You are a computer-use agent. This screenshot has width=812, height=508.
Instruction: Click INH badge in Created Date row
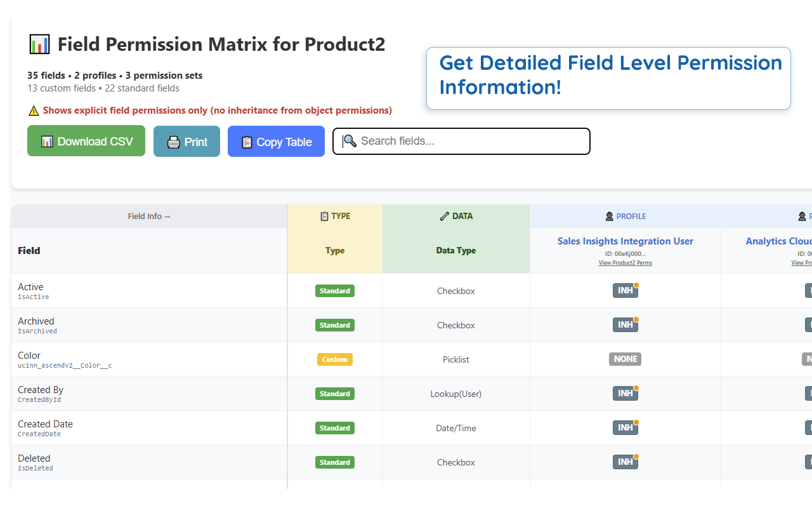pos(625,428)
